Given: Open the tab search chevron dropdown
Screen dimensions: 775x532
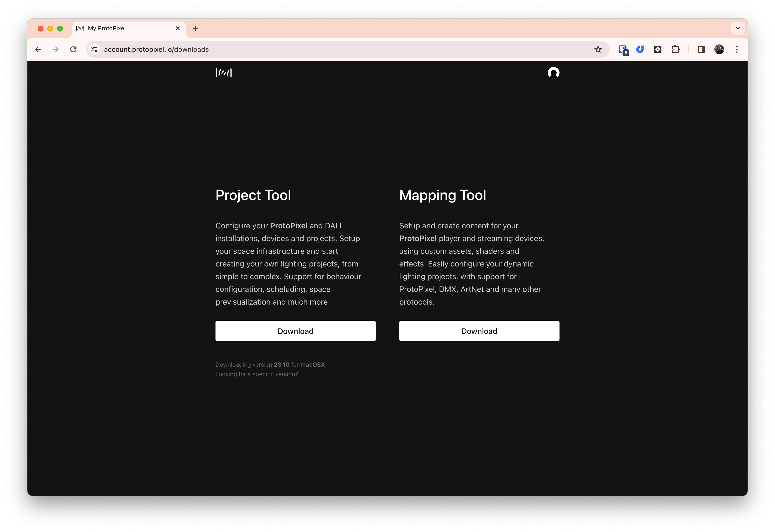Looking at the screenshot, I should point(738,28).
